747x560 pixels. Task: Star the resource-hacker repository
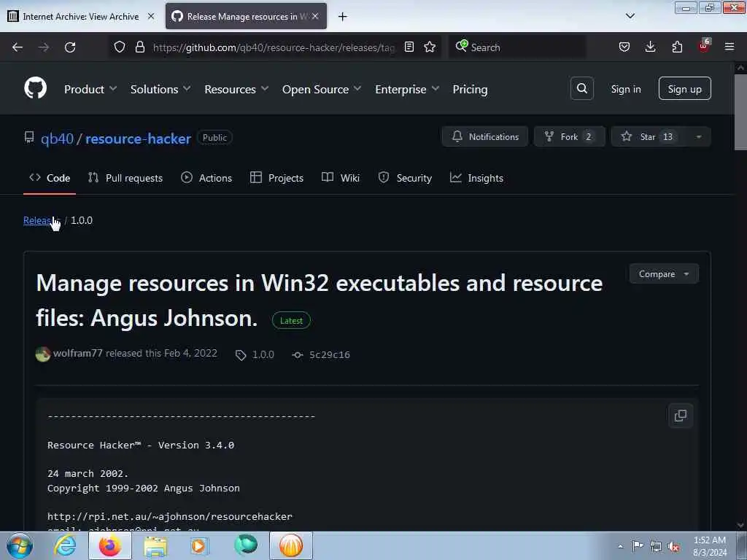pos(649,136)
